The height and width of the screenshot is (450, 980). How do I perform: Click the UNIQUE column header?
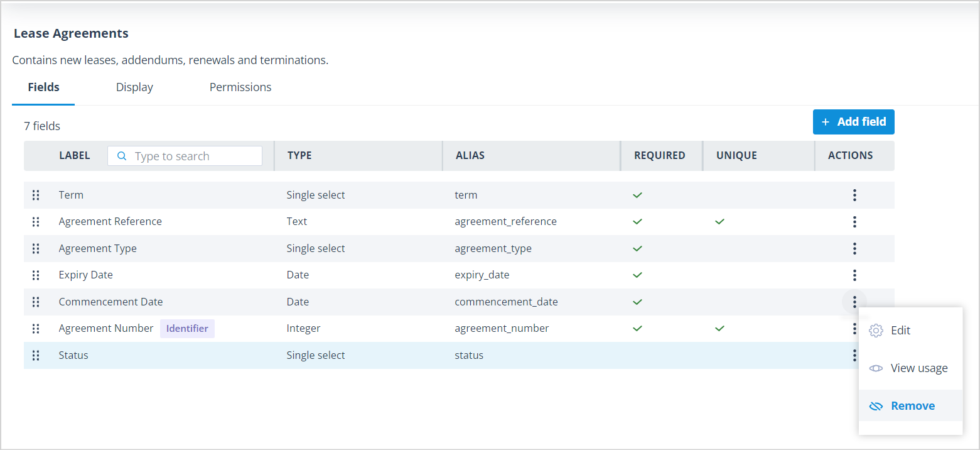736,155
